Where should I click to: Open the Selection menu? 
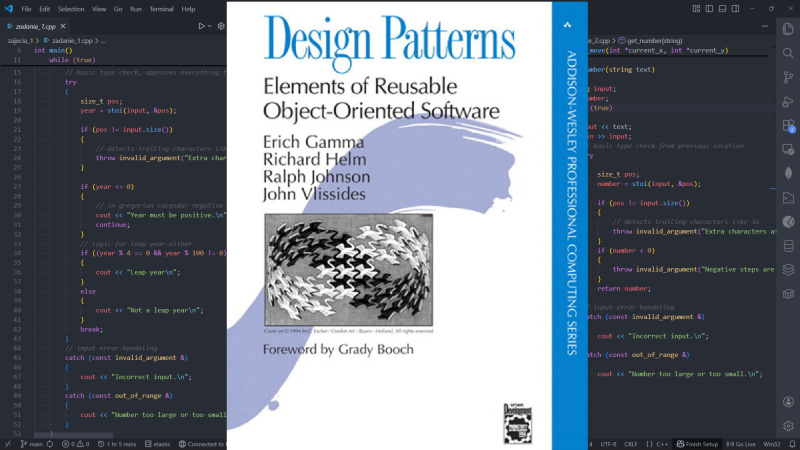[x=71, y=9]
